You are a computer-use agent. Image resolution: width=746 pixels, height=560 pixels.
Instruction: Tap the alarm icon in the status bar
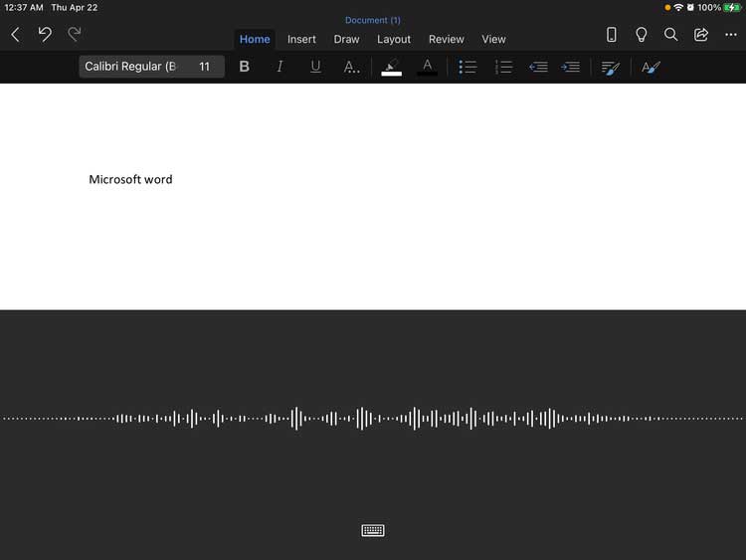[690, 8]
